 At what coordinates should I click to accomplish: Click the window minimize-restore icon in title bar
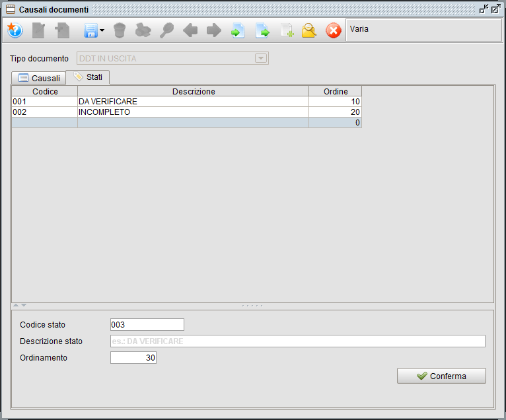(x=484, y=9)
